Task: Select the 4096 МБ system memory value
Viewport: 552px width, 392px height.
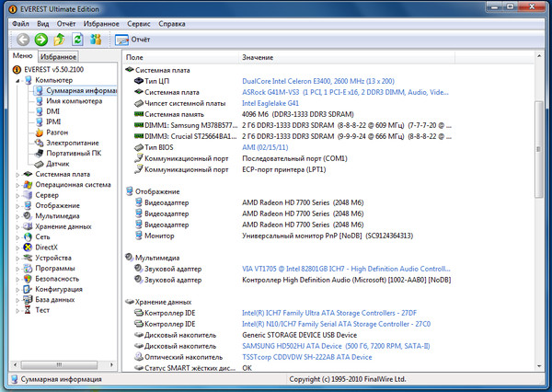Action: click(298, 114)
